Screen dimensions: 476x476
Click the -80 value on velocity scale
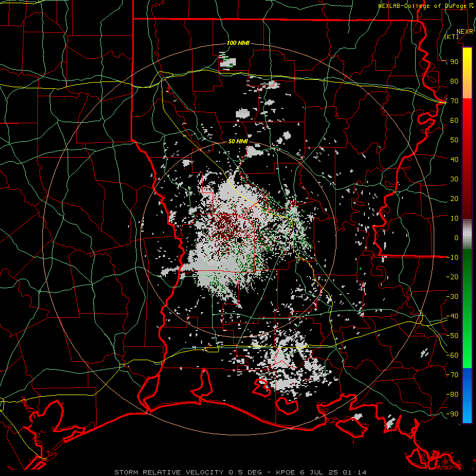pos(452,395)
